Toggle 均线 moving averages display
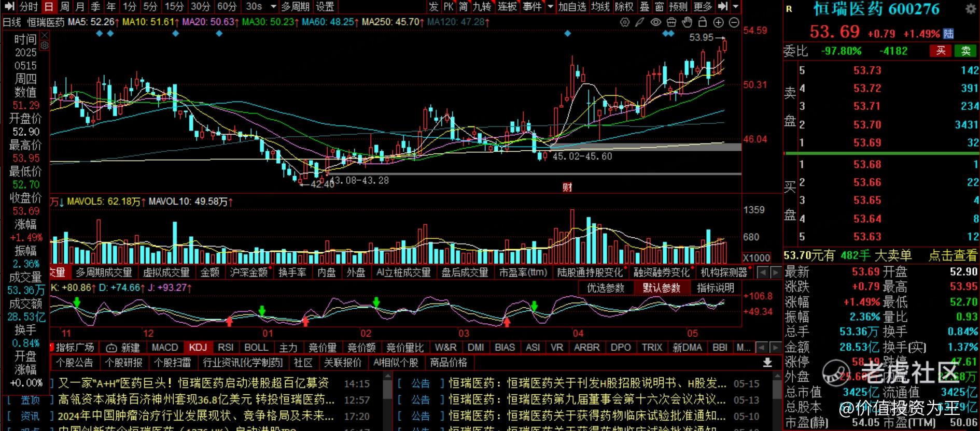The width and height of the screenshot is (980, 431). [600, 7]
